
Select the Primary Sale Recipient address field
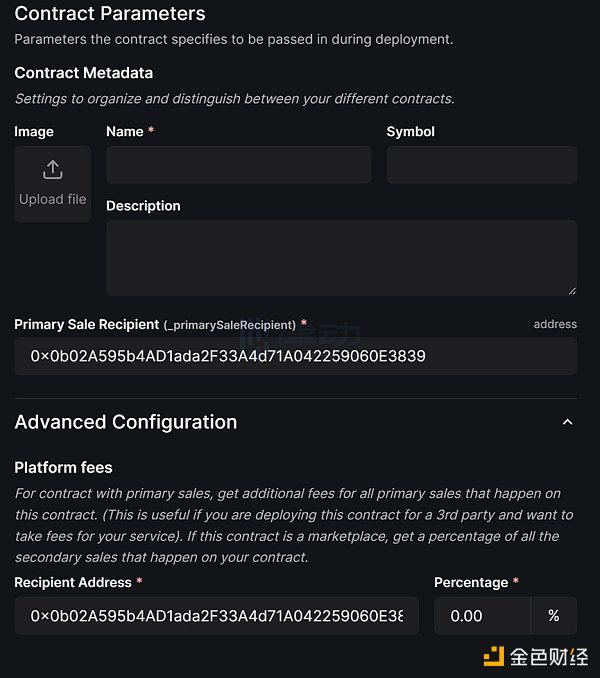click(295, 356)
